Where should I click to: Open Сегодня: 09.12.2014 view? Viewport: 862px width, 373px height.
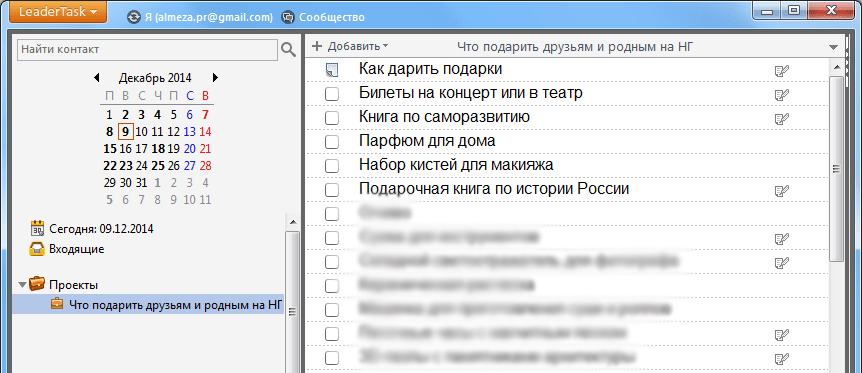pyautogui.click(x=101, y=228)
